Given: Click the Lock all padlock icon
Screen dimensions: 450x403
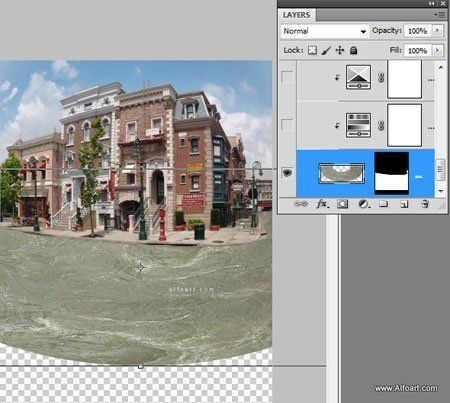Looking at the screenshot, I should [x=353, y=50].
